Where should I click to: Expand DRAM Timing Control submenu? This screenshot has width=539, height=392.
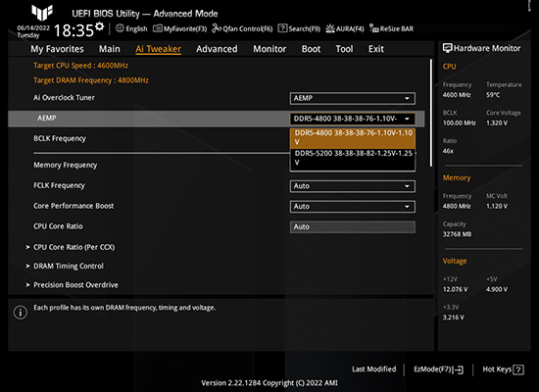pyautogui.click(x=65, y=266)
